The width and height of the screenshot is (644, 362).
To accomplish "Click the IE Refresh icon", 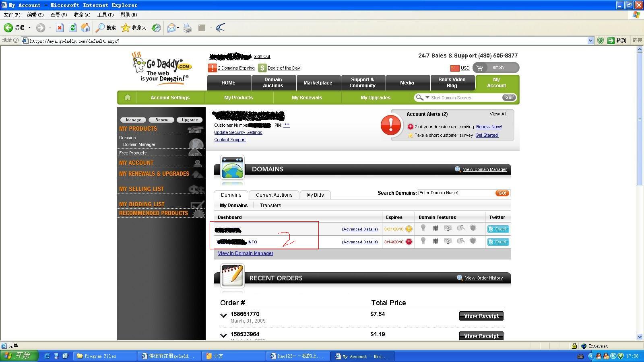I will tap(72, 28).
